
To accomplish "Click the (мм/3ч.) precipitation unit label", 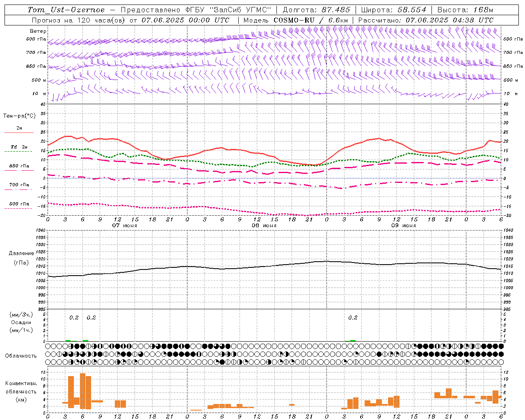I will [x=21, y=315].
